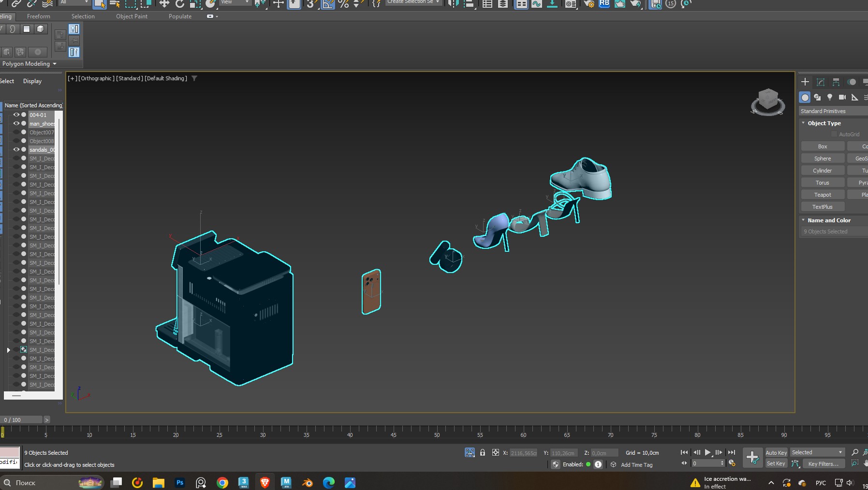Select the Move transform tool
The height and width of the screenshot is (490, 868).
coord(164,3)
